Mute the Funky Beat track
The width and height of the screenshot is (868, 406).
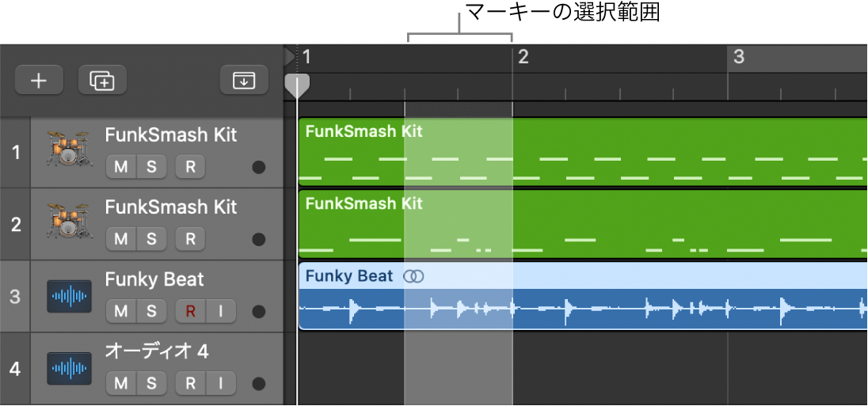pyautogui.click(x=121, y=311)
